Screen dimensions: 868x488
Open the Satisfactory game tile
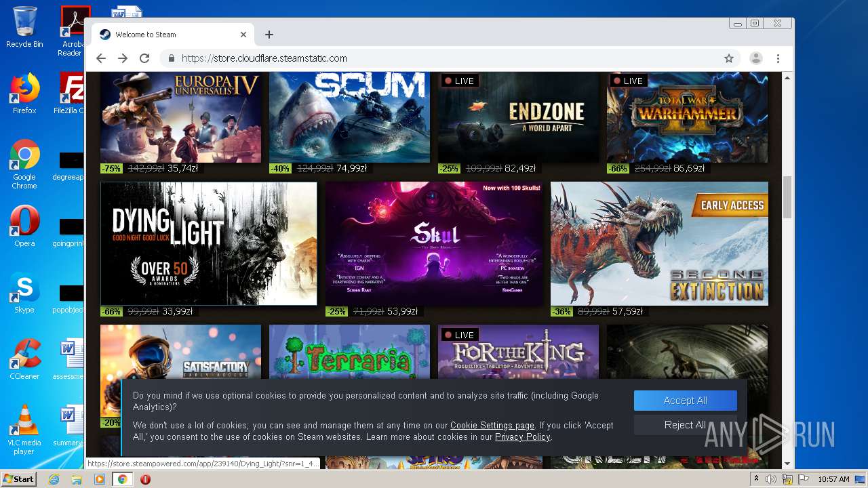click(180, 352)
